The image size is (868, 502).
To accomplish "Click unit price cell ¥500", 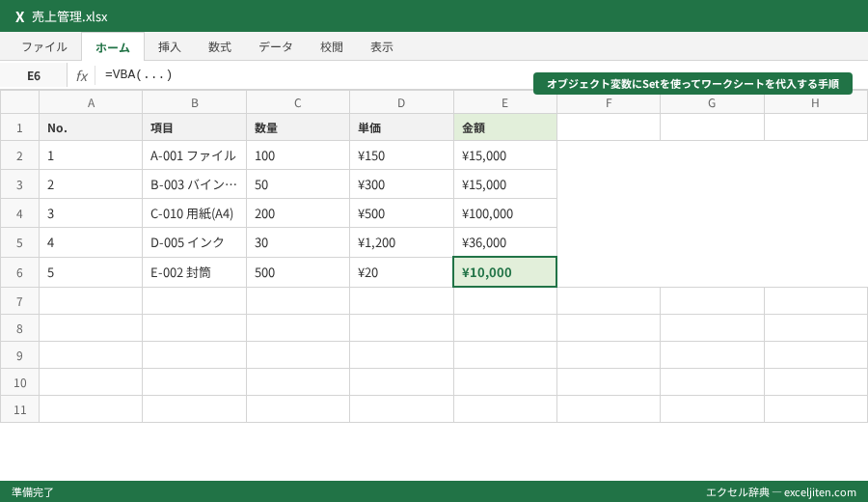I will pyautogui.click(x=401, y=212).
